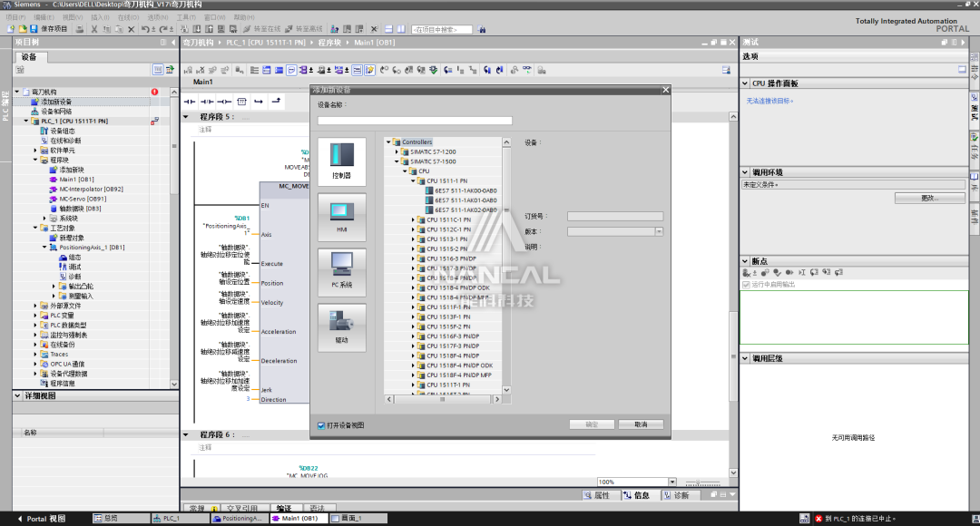
Task: Expand SIMATIC S7-1200 in device tree
Action: pyautogui.click(x=397, y=151)
